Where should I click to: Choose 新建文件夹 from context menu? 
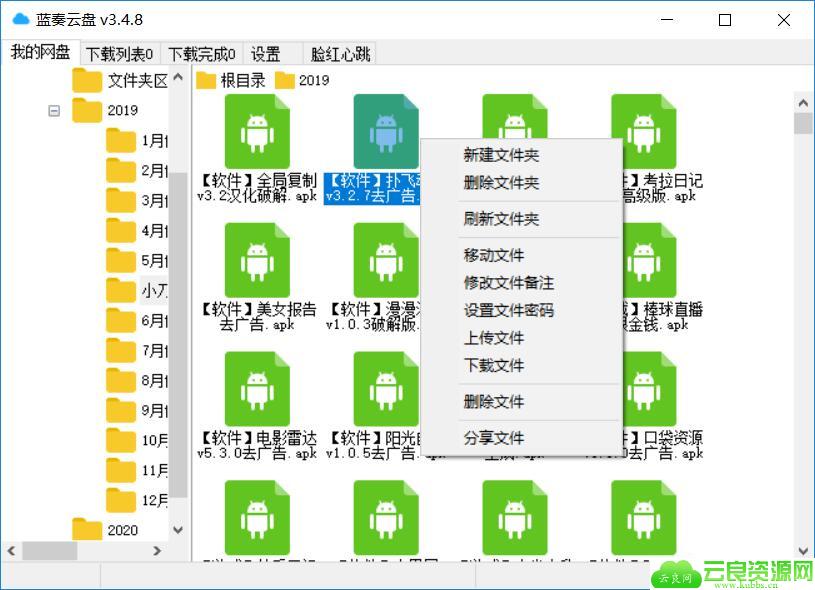click(x=501, y=155)
